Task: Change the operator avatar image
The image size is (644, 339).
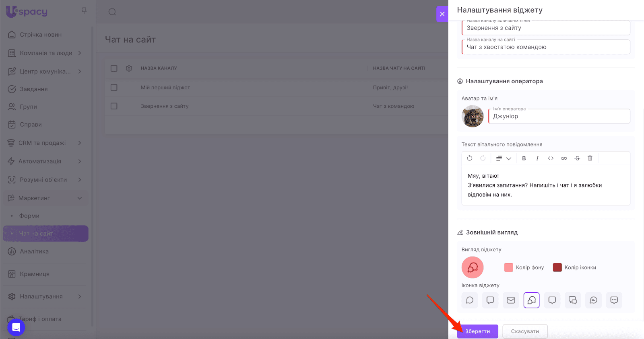Action: (473, 116)
